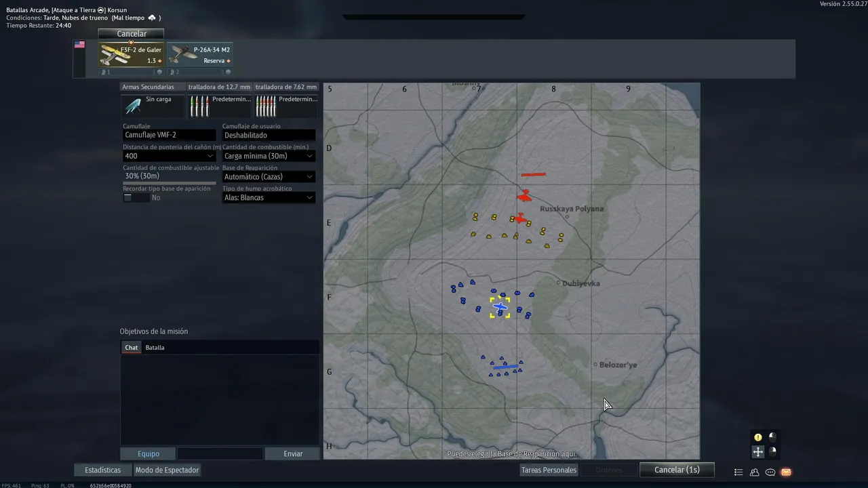Select the P-26A-34 M2 reserve aircraft
The image size is (868, 488).
[x=200, y=55]
